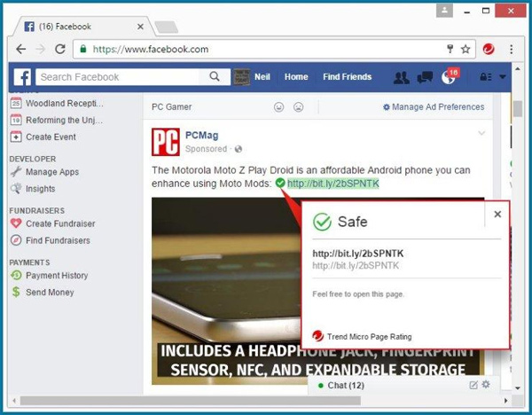
Task: Click the PCMag logo thumbnail
Action: click(166, 142)
